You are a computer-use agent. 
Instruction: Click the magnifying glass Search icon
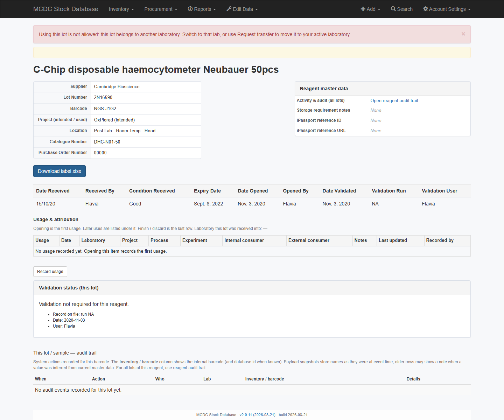393,9
